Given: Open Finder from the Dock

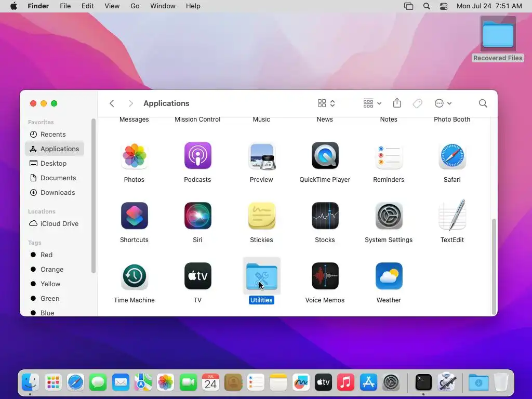Looking at the screenshot, I should click(30, 382).
